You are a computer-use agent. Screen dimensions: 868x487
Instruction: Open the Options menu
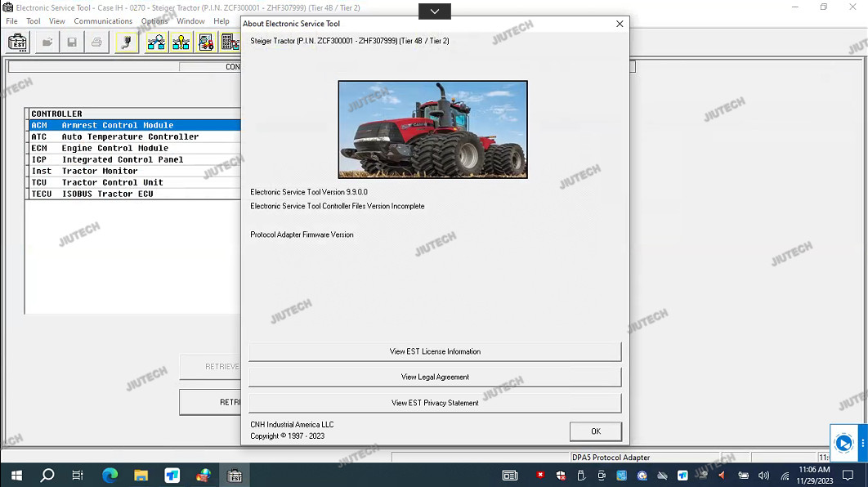click(x=154, y=21)
